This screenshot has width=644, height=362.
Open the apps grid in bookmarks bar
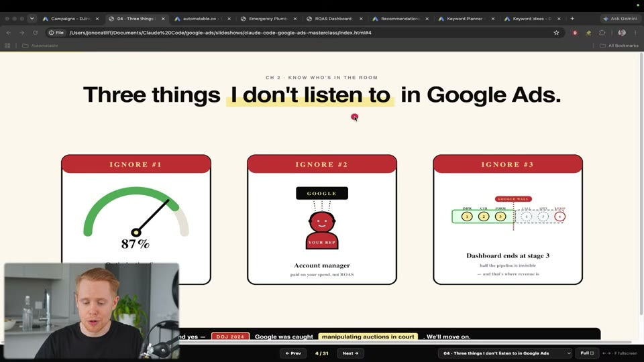coord(7,46)
